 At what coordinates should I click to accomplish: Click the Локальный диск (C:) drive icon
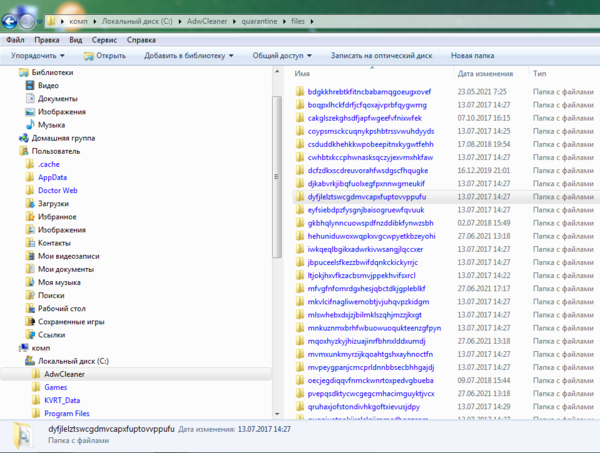[30, 361]
